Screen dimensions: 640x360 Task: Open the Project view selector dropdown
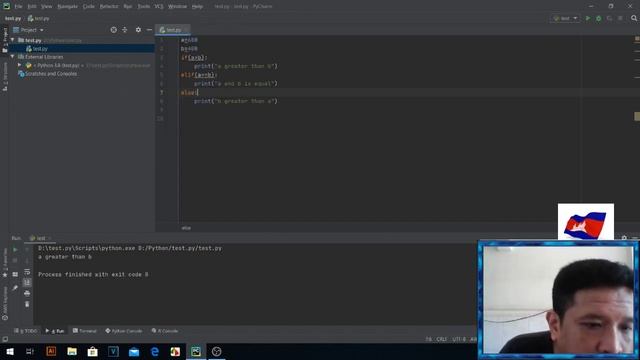tap(29, 30)
